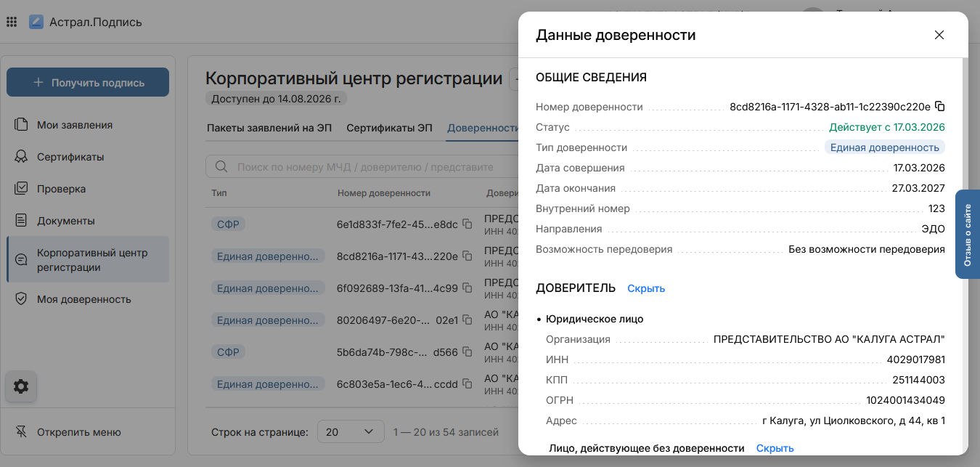
Task: Close the Данные доверенности panel
Action: 939,35
